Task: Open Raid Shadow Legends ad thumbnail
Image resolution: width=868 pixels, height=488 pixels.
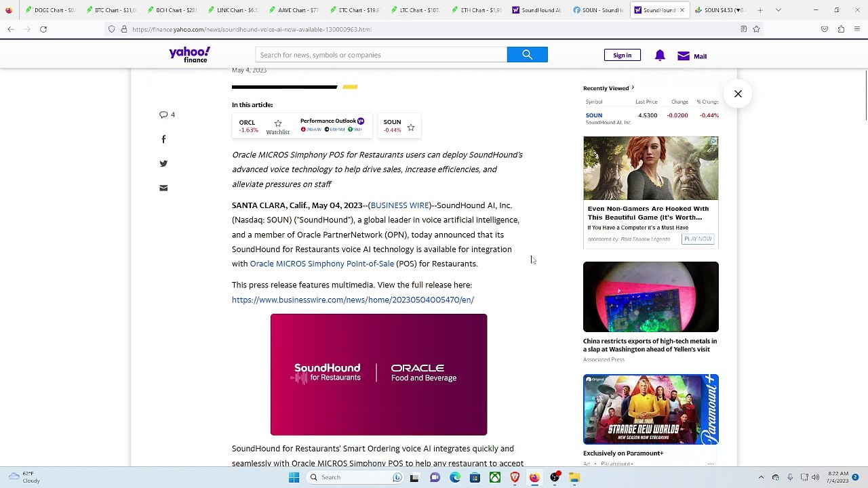Action: pos(650,168)
